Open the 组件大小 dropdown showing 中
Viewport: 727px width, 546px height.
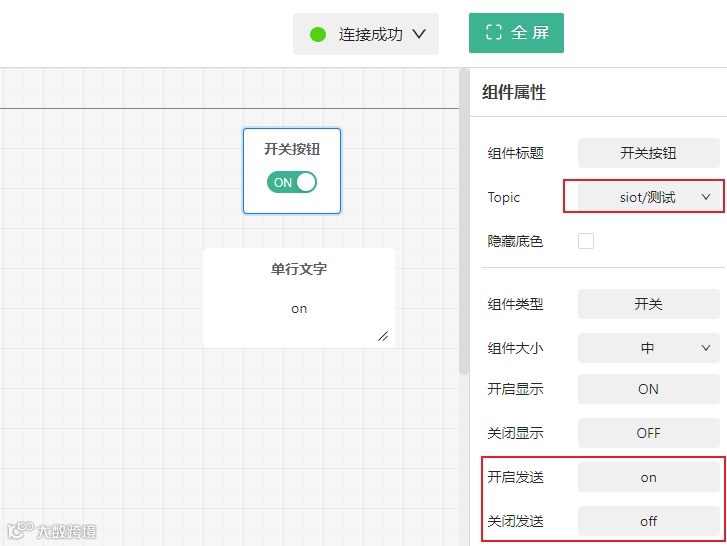pyautogui.click(x=649, y=348)
